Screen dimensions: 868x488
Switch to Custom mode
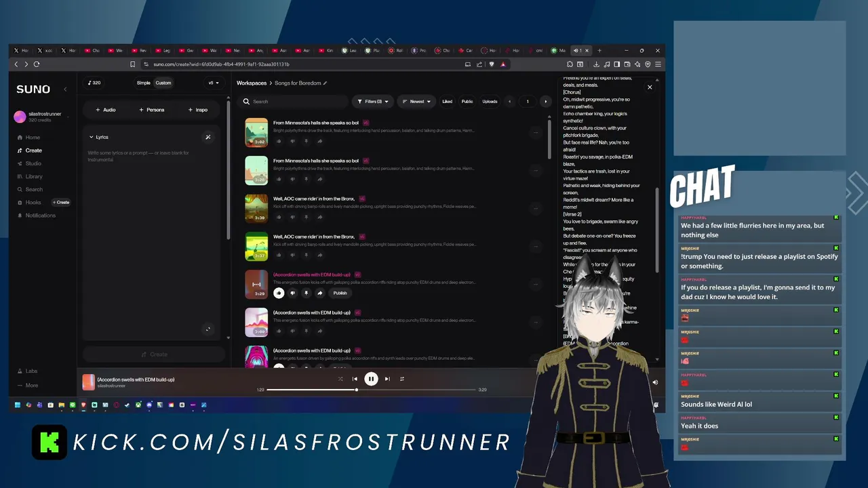click(163, 83)
